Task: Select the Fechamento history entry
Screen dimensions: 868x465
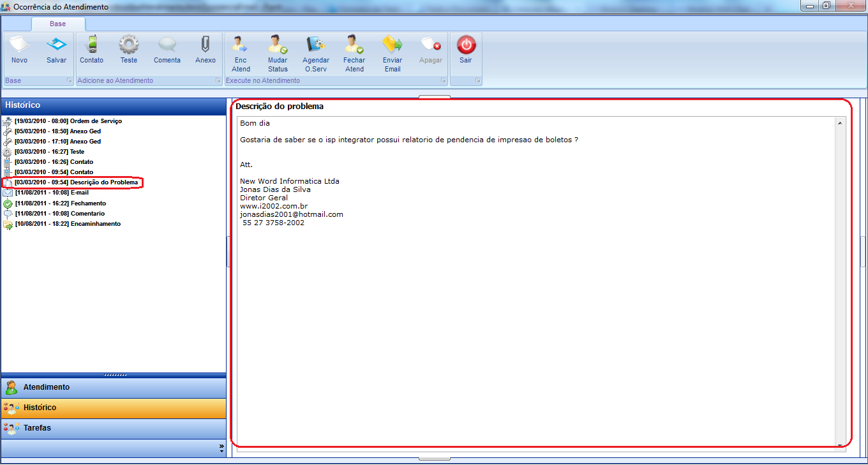Action: pyautogui.click(x=61, y=203)
